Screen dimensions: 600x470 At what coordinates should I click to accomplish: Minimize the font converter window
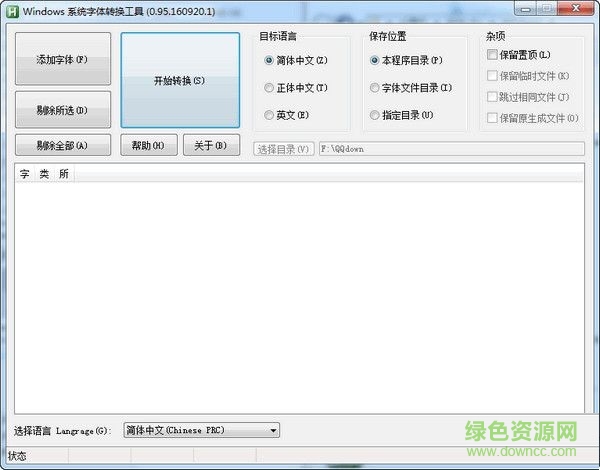pos(525,8)
